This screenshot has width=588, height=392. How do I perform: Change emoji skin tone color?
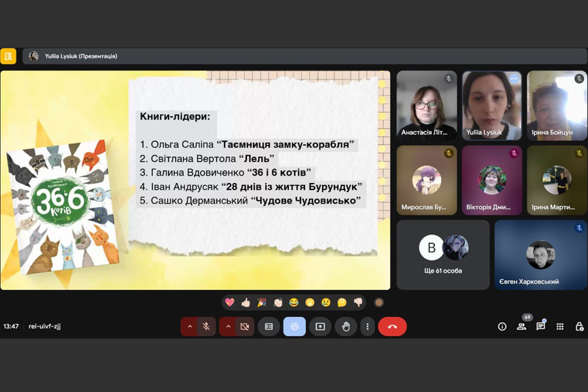(379, 302)
